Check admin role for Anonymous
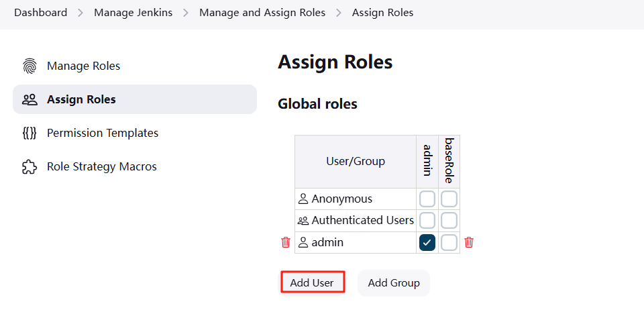This screenshot has height=316, width=644. [x=427, y=199]
